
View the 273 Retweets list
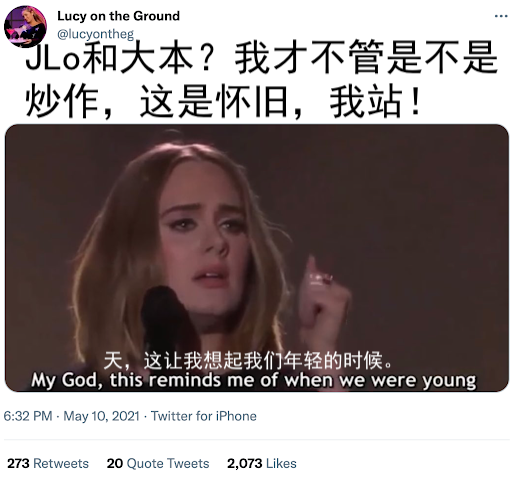(x=48, y=463)
